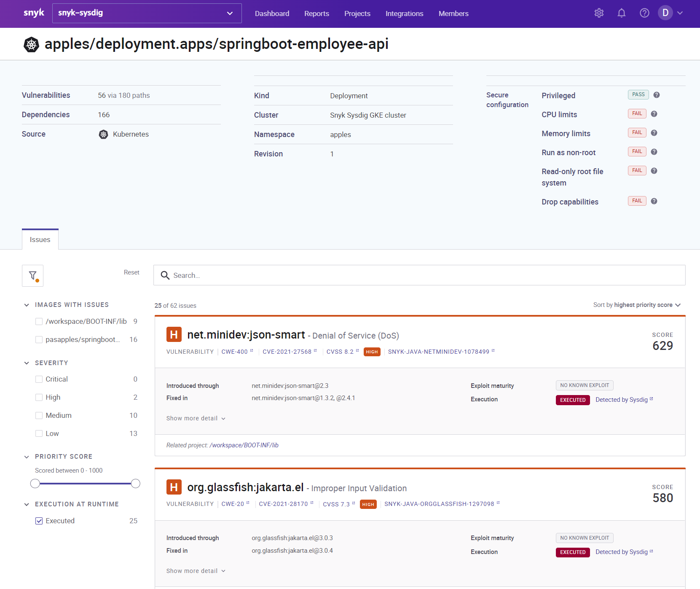This screenshot has height=589, width=700.
Task: Toggle the filter funnel button
Action: pyautogui.click(x=32, y=276)
